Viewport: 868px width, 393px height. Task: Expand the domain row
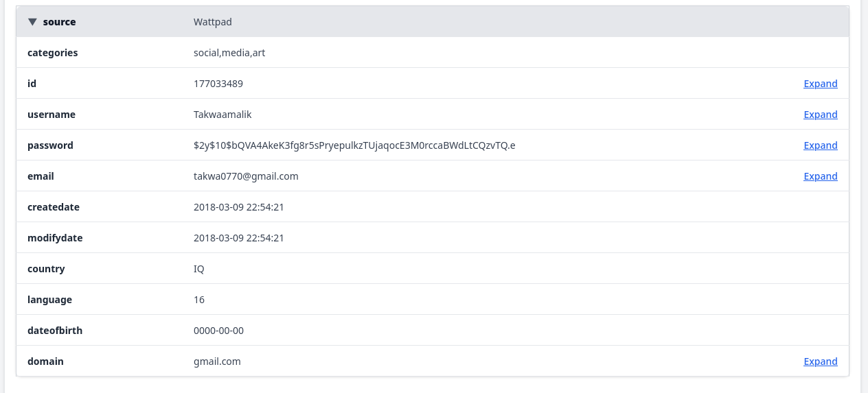pyautogui.click(x=821, y=361)
